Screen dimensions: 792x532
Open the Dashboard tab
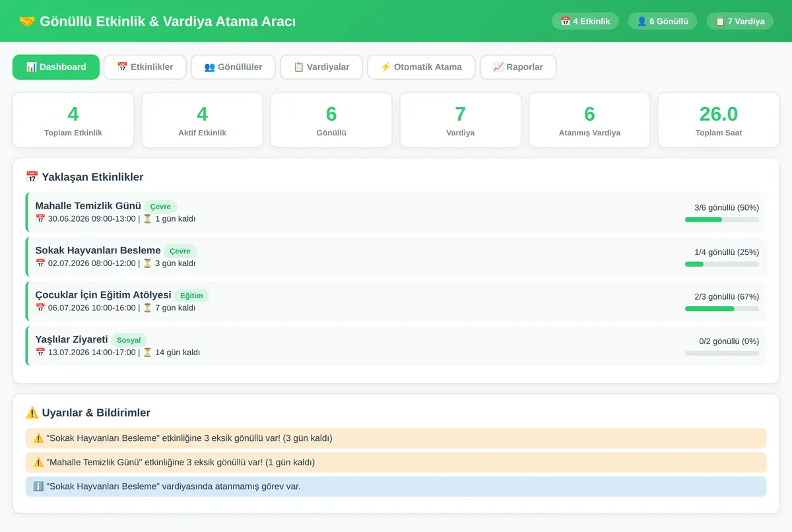[56, 67]
